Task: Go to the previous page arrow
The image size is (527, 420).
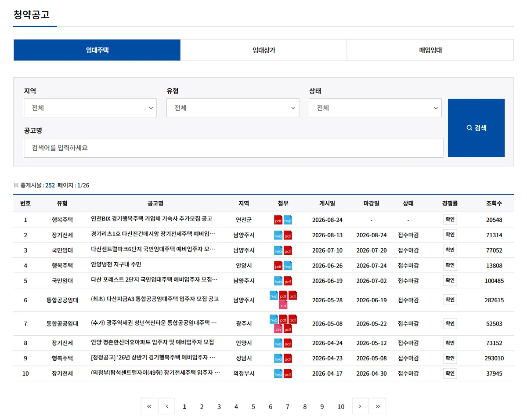Action: coord(167,406)
